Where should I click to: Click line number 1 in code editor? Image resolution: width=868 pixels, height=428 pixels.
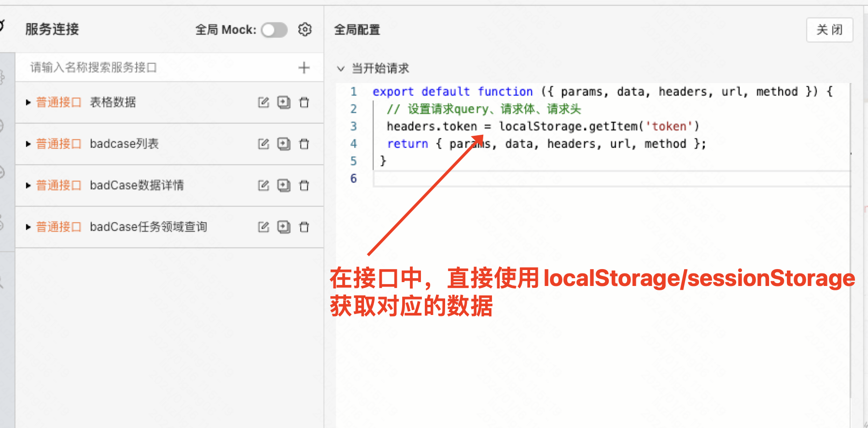click(353, 92)
